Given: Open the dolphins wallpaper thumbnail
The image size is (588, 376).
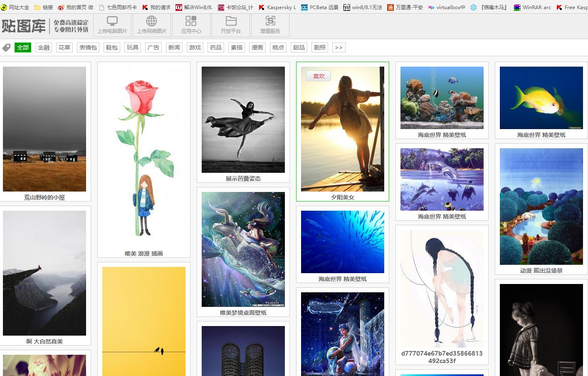Looking at the screenshot, I should [442, 179].
